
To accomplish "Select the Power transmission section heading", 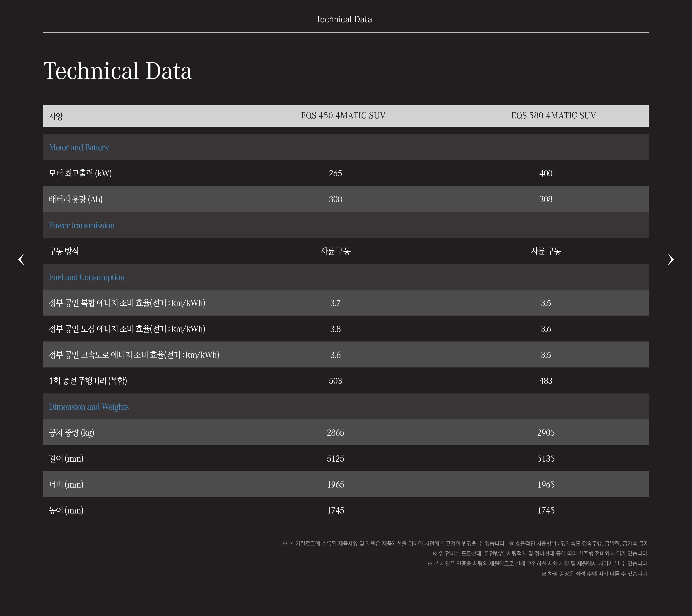I will click(82, 225).
